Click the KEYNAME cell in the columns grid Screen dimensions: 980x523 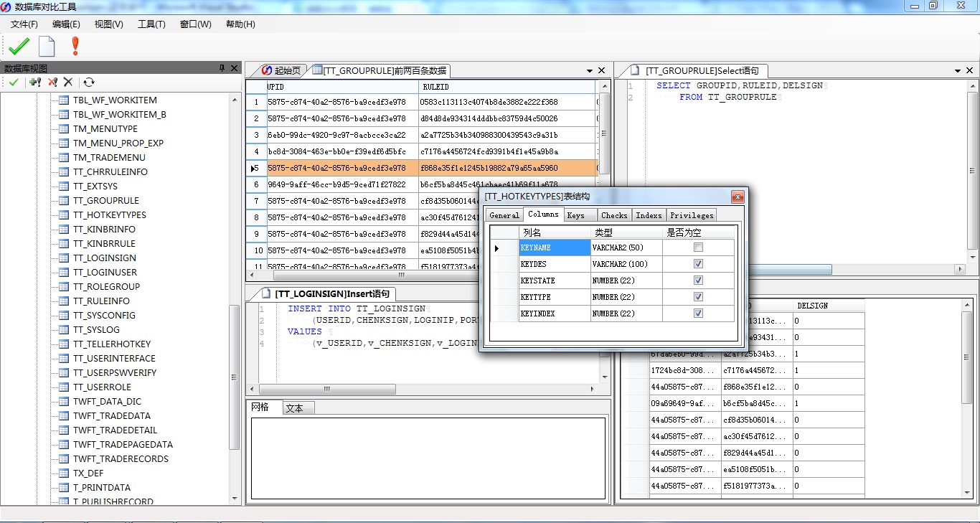[x=555, y=248]
